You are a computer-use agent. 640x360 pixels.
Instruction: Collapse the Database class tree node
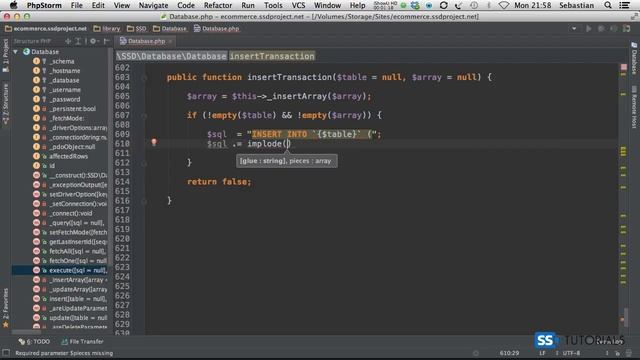click(16, 52)
